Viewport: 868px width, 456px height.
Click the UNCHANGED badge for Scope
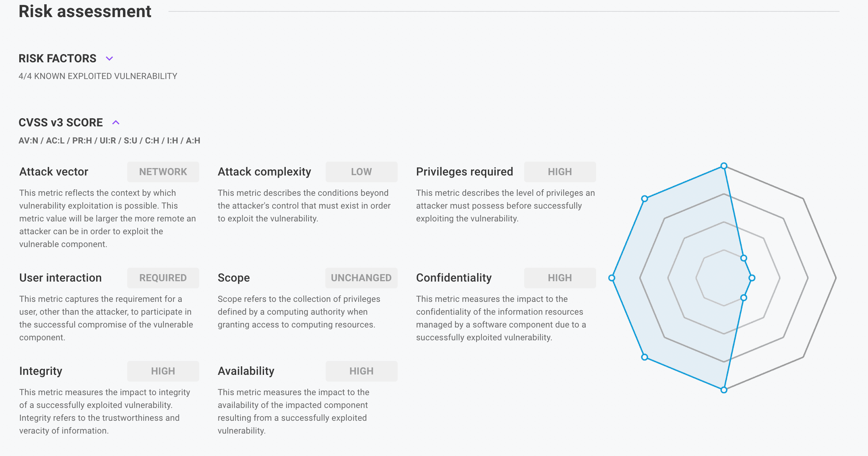(x=361, y=278)
